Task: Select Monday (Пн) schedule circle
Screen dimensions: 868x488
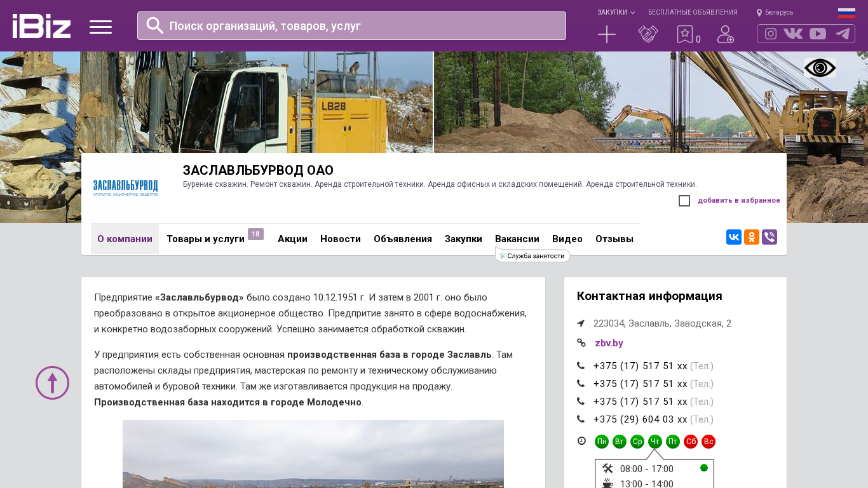Action: click(602, 442)
